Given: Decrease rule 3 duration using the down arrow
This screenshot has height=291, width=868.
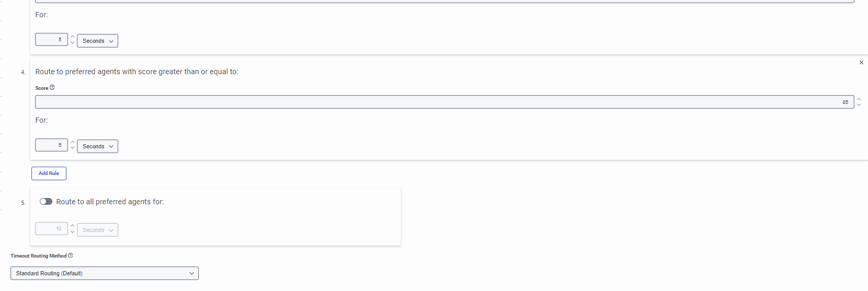Looking at the screenshot, I should click(72, 43).
